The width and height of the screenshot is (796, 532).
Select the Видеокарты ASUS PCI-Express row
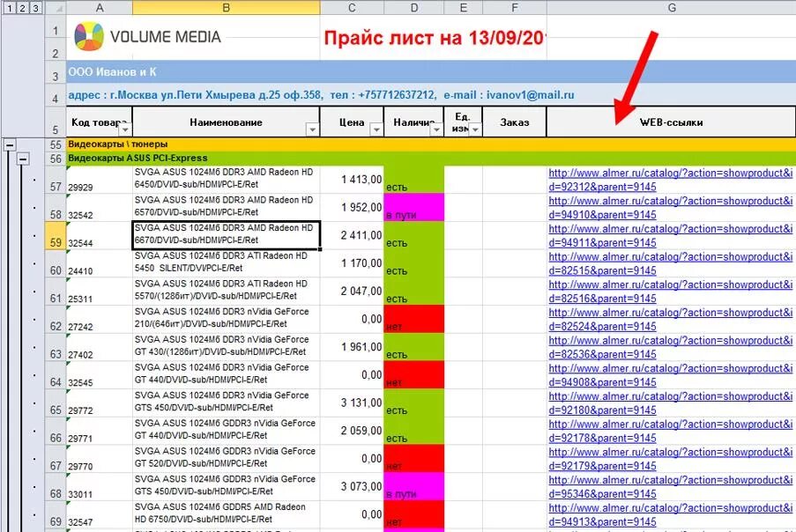coord(431,159)
